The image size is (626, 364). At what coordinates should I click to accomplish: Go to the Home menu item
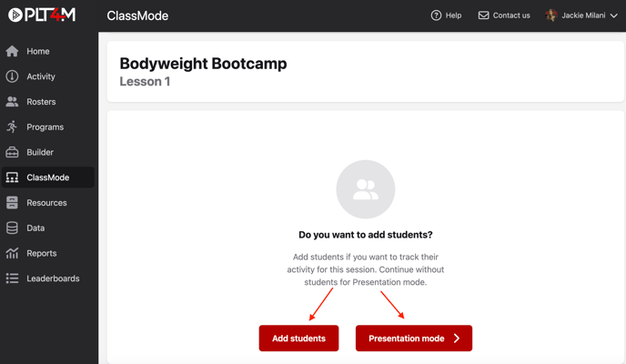[38, 52]
